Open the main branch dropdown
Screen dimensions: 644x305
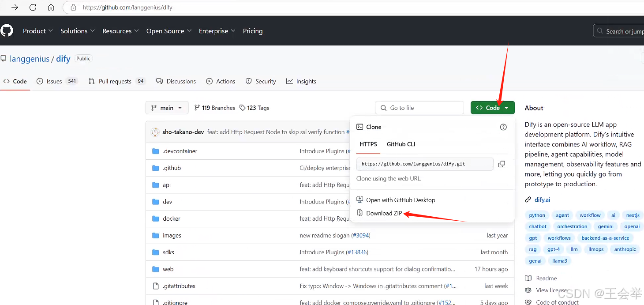coord(167,108)
